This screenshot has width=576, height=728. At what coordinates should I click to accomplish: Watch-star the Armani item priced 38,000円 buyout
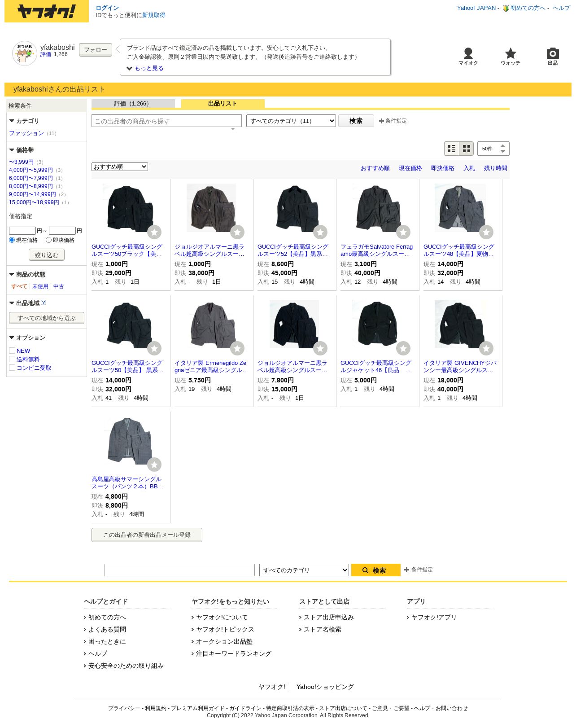pyautogui.click(x=237, y=232)
